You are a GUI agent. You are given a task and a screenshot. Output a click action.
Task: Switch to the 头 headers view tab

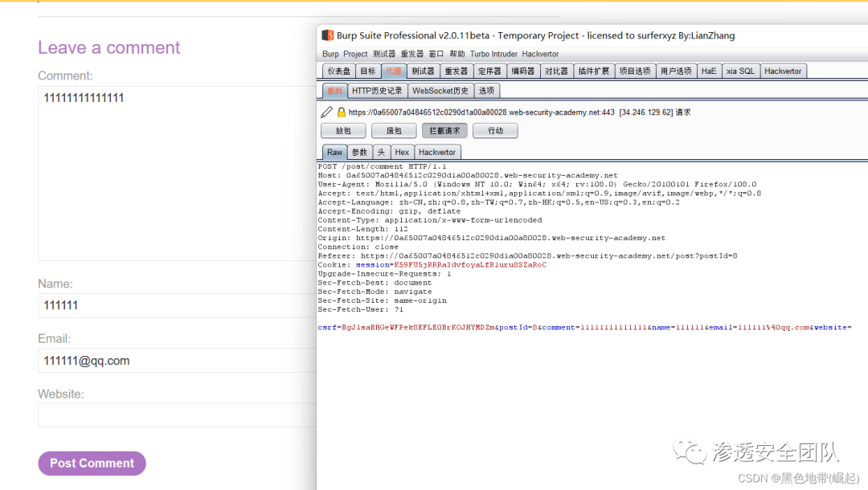(x=382, y=152)
